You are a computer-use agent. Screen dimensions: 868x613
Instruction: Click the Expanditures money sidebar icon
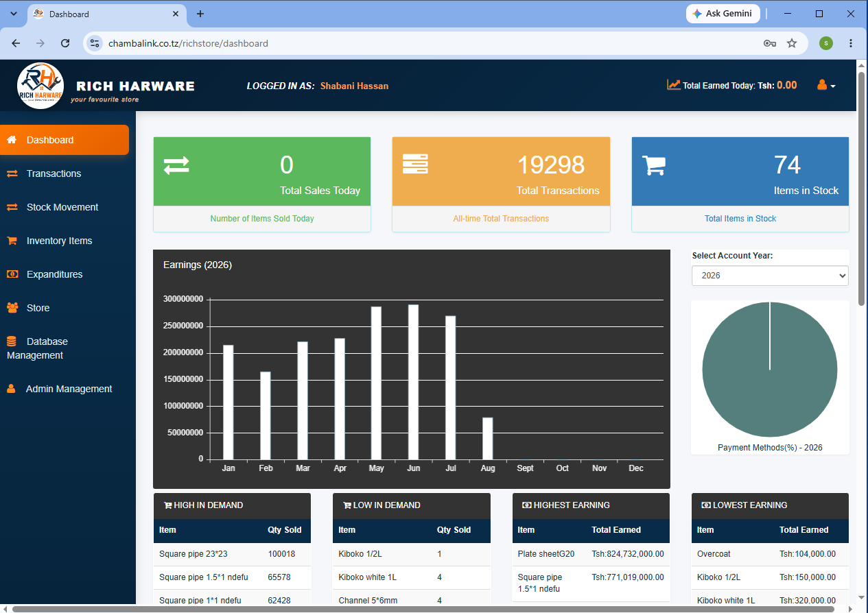click(12, 274)
